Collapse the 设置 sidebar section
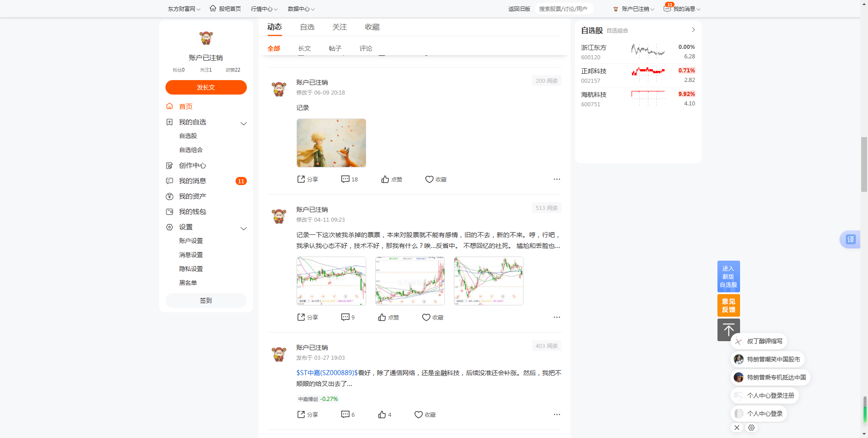The width and height of the screenshot is (868, 438). coord(244,229)
